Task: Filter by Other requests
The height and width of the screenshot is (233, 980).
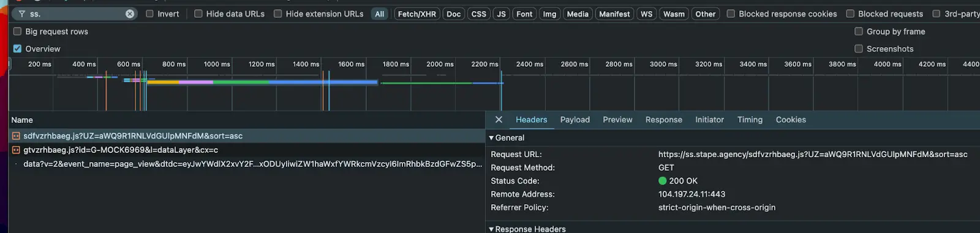Action: (706, 13)
